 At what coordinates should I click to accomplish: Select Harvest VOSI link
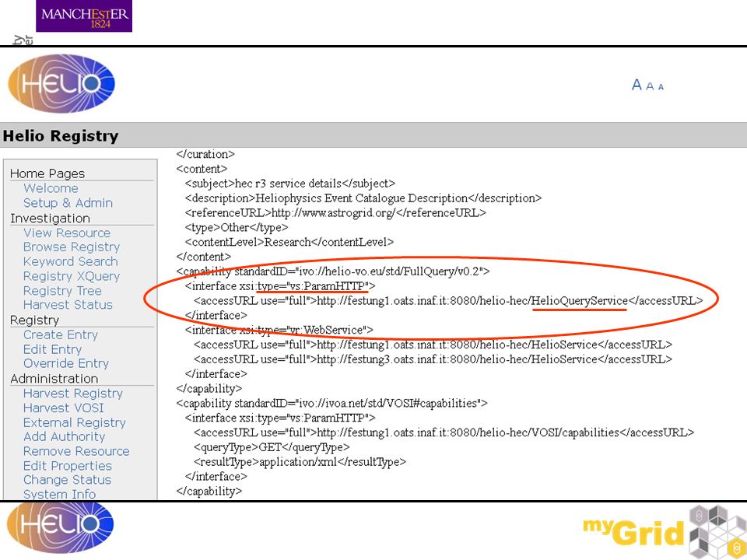[x=63, y=408]
